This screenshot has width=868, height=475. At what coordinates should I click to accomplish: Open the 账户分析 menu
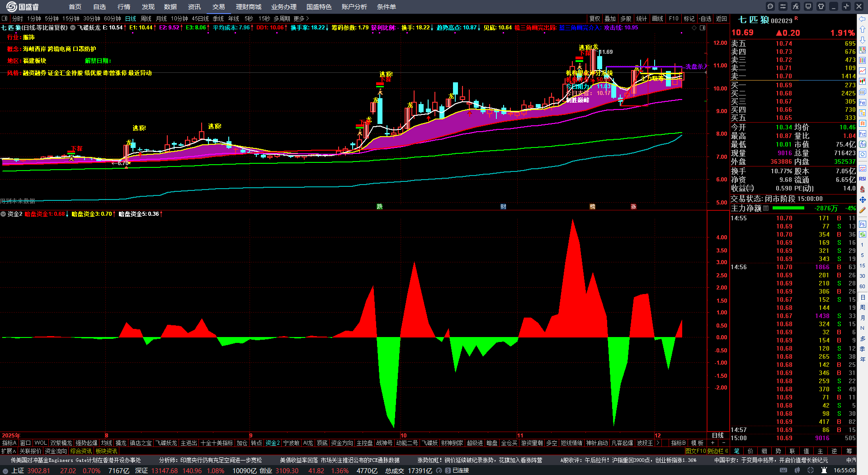coord(354,7)
